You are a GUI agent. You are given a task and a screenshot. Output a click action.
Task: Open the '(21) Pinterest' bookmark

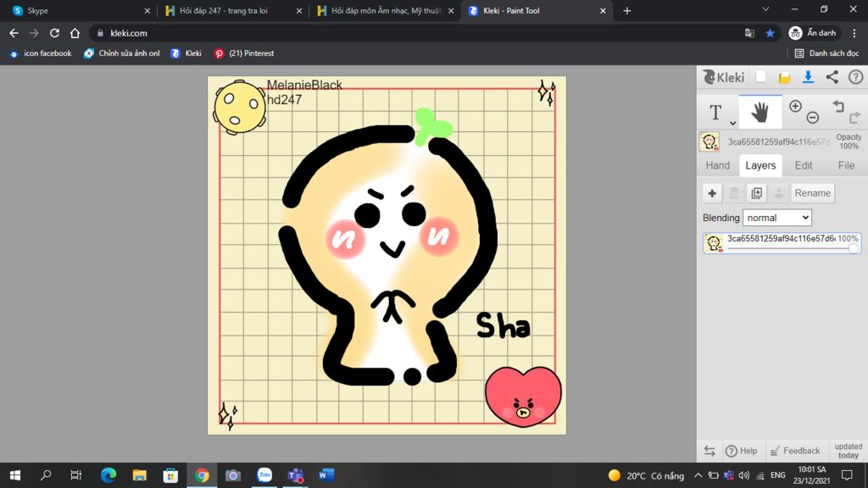(x=244, y=53)
